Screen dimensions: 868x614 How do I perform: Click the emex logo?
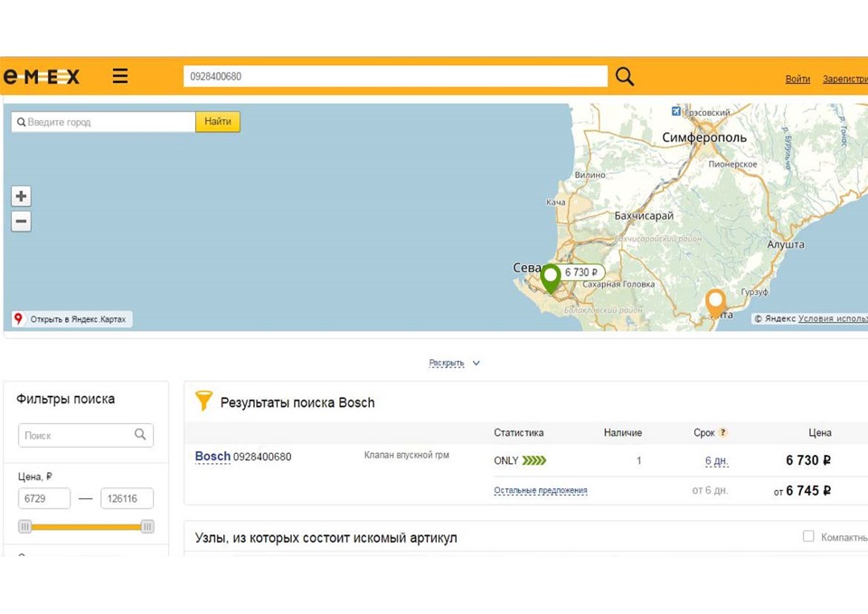(42, 76)
